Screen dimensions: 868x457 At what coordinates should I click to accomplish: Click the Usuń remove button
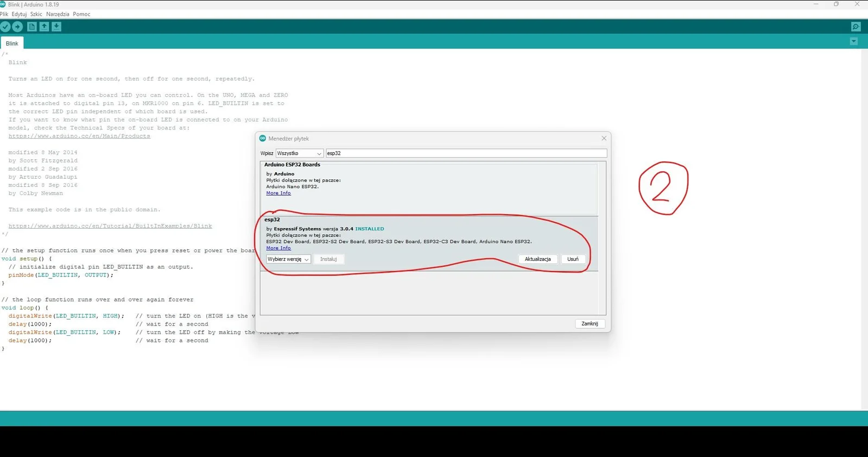click(573, 259)
